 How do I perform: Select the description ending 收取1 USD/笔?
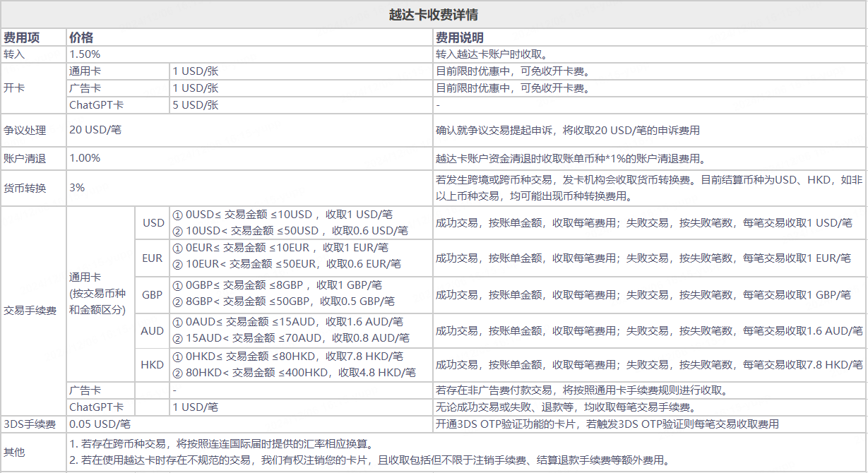tap(644, 223)
